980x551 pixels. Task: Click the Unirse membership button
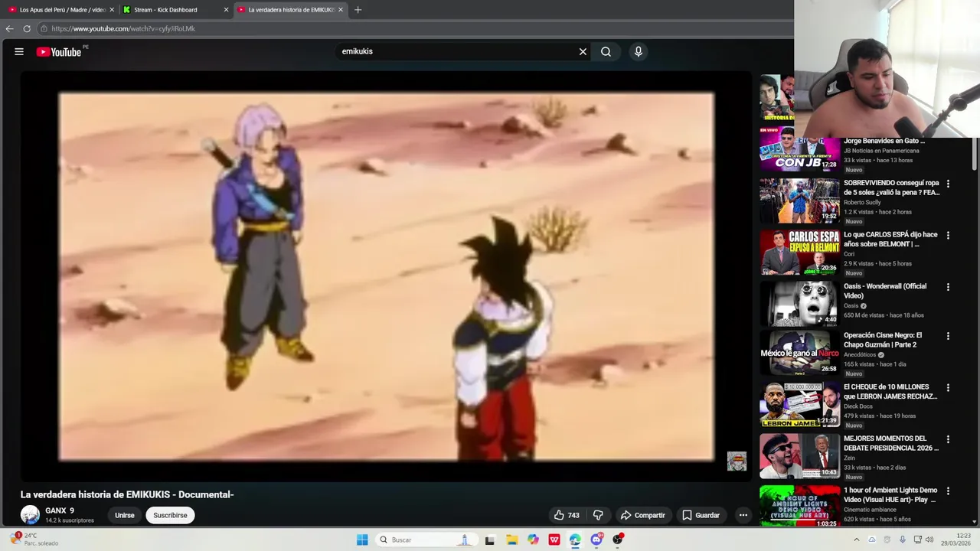[125, 515]
